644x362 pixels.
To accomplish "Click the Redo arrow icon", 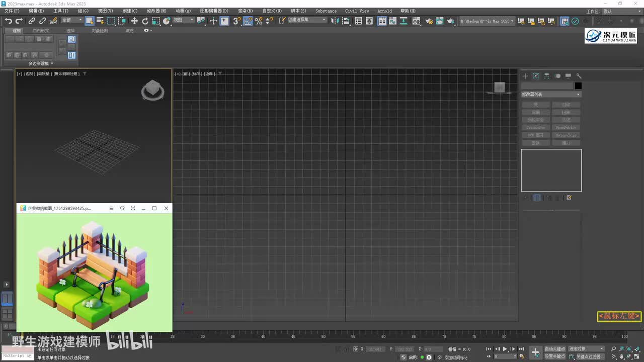I will click(x=19, y=21).
